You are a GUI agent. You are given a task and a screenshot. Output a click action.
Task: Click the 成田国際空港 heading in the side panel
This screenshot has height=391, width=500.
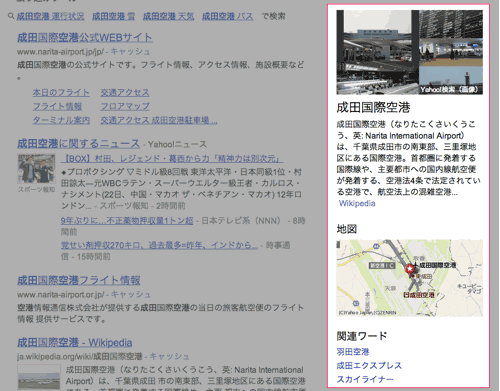373,107
